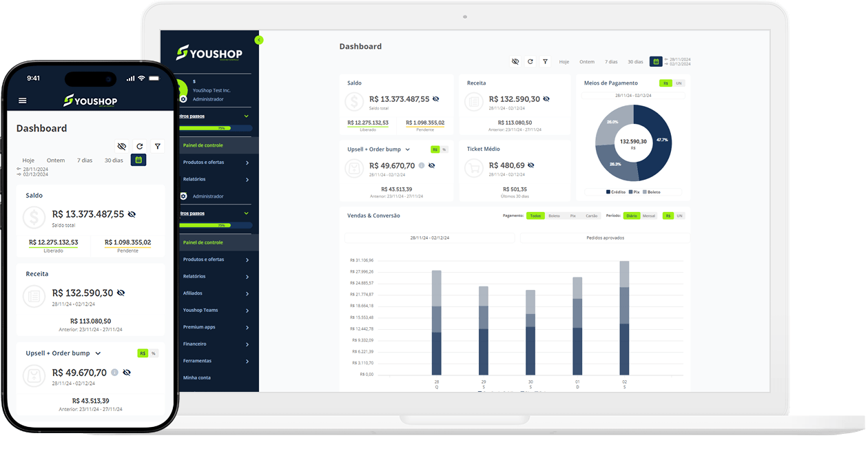Click the refresh icon in the laptop dashboard toolbar

[530, 61]
